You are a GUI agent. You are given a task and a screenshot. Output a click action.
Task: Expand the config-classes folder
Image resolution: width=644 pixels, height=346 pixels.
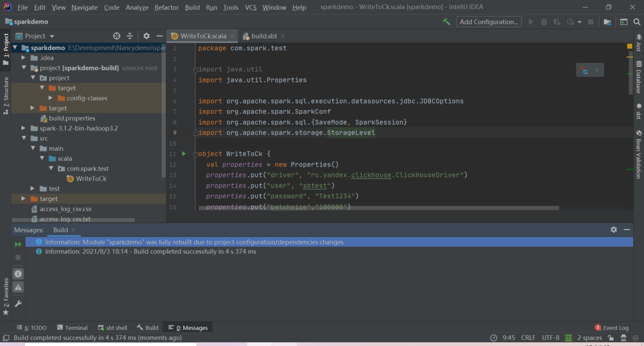[x=50, y=98]
